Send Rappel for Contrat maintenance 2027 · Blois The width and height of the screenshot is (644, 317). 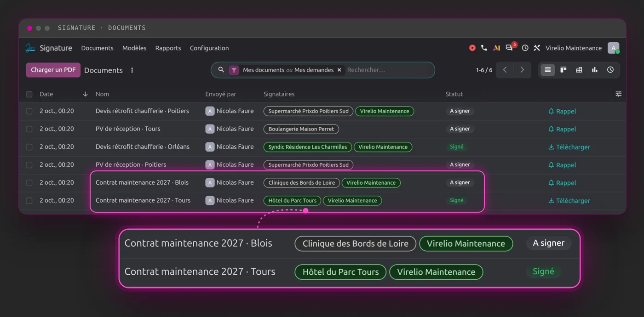(562, 183)
